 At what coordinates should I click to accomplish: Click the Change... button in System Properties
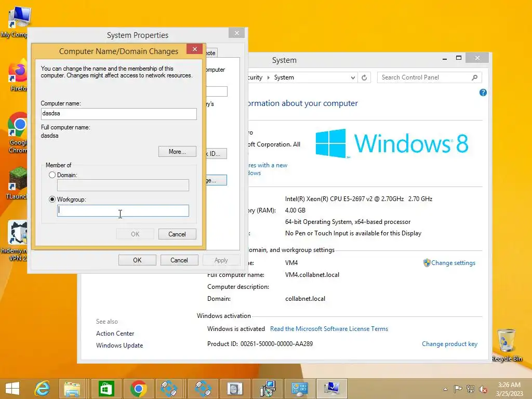(216, 180)
